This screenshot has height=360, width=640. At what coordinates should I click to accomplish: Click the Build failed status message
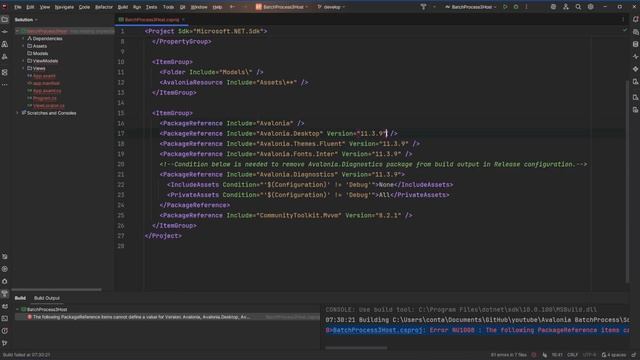point(27,355)
